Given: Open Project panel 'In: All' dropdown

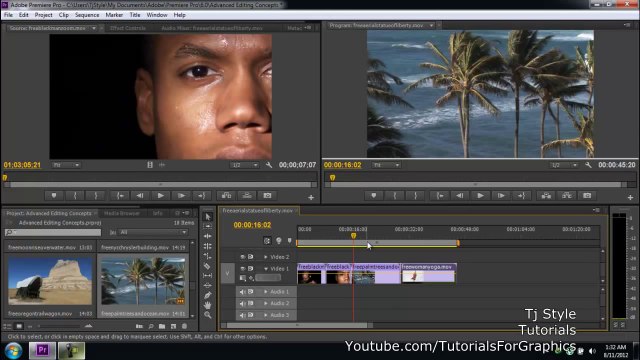Looking at the screenshot, I should [x=153, y=232].
